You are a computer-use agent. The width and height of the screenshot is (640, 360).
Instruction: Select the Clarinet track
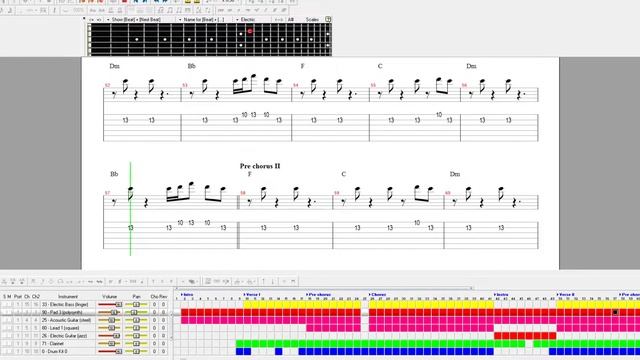53,344
